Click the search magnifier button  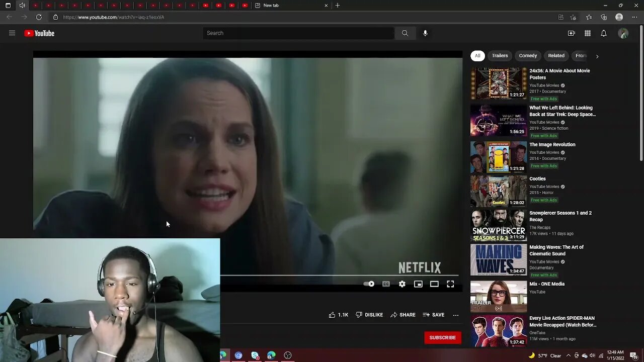pyautogui.click(x=405, y=33)
